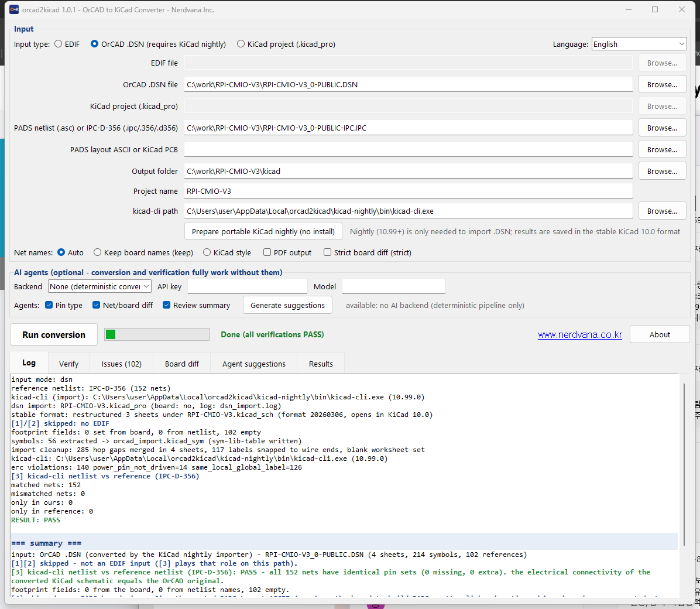Open www.nerdvana.co.kr link
The height and width of the screenshot is (609, 700).
(x=579, y=335)
